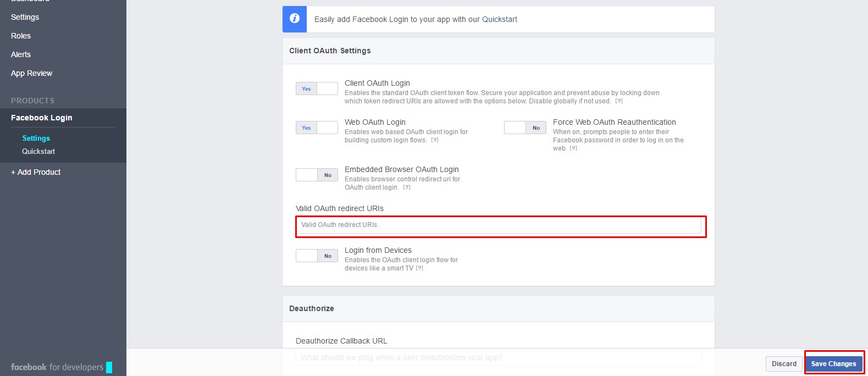Viewport: 868px width, 376px height.
Task: Open help [?] for Login from Devices
Action: click(419, 268)
